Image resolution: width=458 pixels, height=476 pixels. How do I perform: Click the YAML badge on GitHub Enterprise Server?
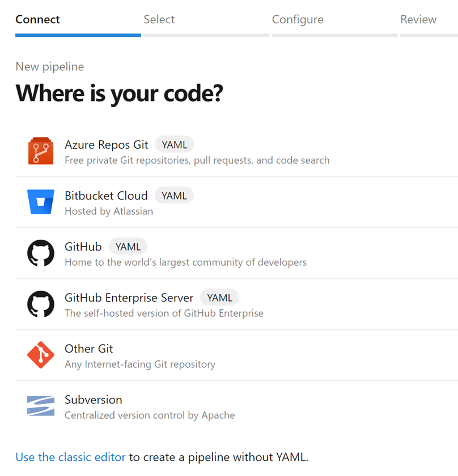pyautogui.click(x=219, y=297)
